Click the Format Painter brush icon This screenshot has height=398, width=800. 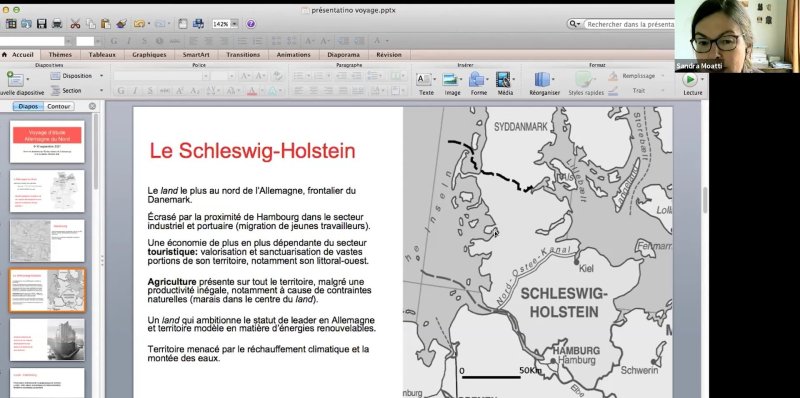pyautogui.click(x=121, y=23)
